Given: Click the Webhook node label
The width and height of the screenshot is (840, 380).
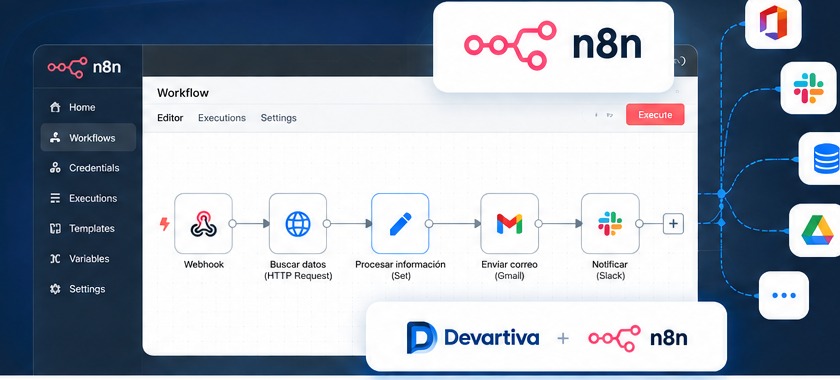Looking at the screenshot, I should 204,265.
